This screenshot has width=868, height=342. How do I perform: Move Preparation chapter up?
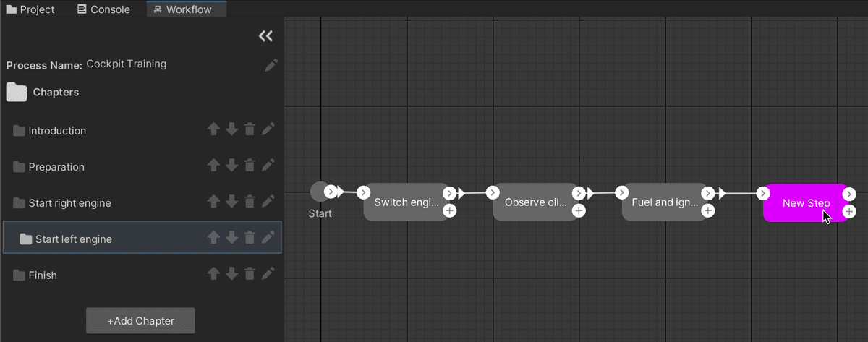pos(213,166)
